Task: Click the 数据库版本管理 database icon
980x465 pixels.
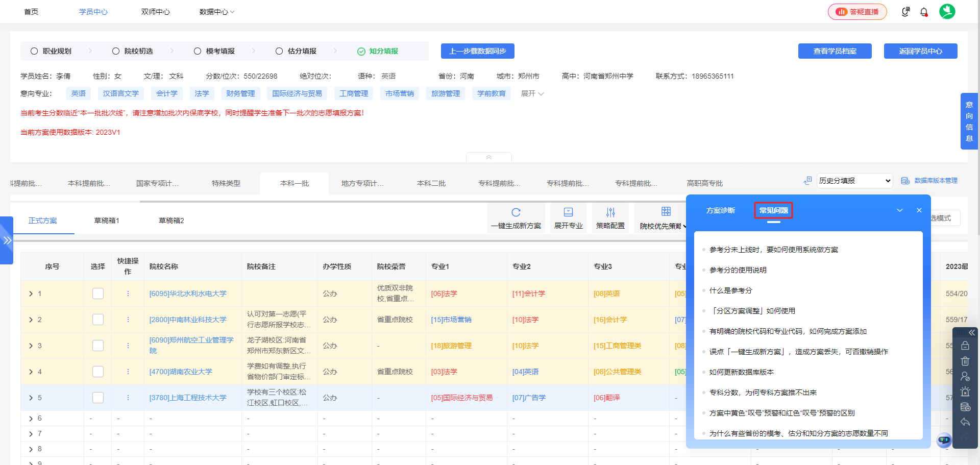Action: tap(905, 181)
